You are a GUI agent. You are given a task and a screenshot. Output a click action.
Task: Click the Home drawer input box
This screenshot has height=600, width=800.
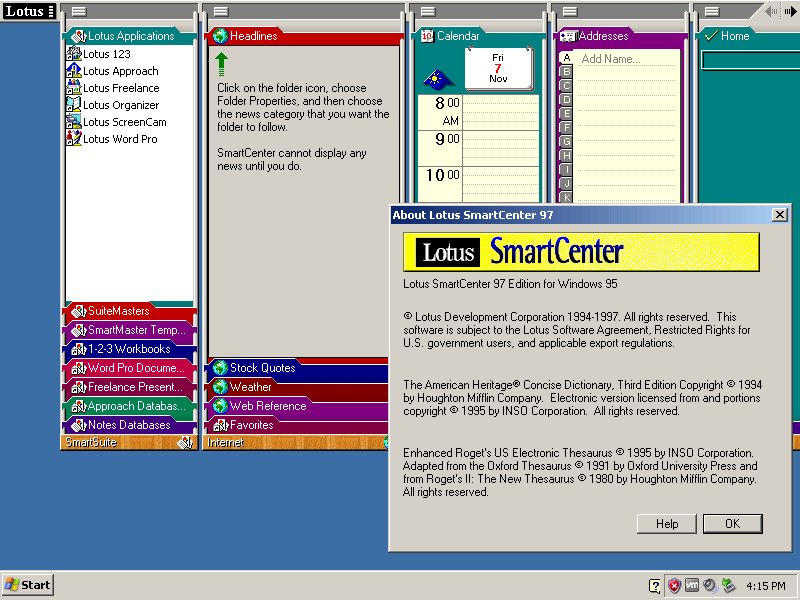751,61
